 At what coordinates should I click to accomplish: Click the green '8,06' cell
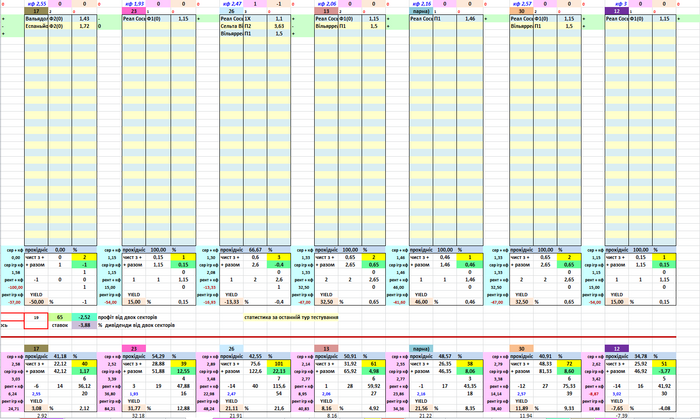[470, 371]
